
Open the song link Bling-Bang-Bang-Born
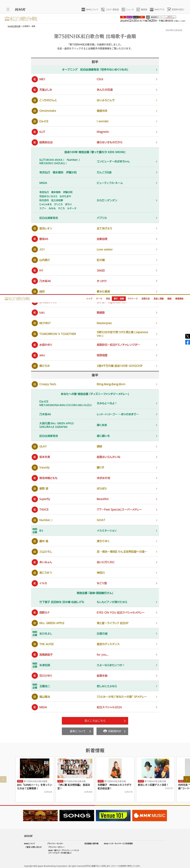tap(111, 384)
